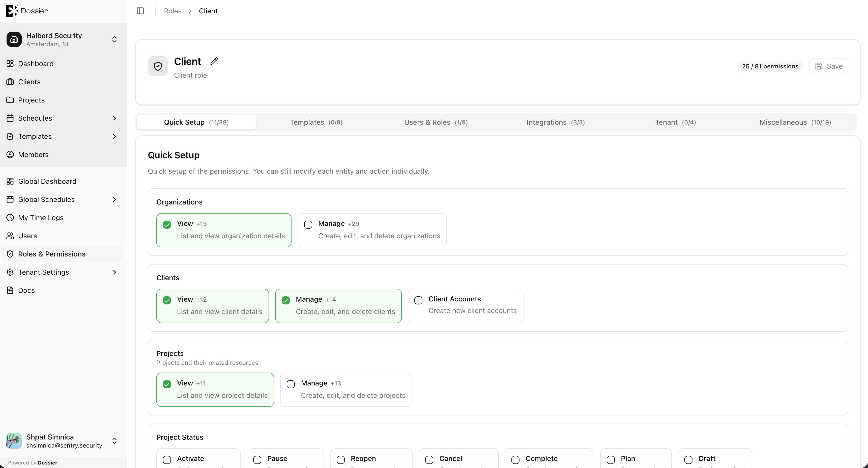868x468 pixels.
Task: Click Shpat Simnica's avatar picture
Action: click(14, 441)
